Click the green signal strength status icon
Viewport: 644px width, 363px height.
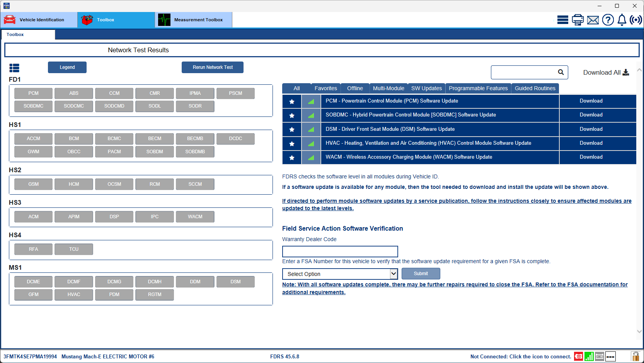click(589, 356)
